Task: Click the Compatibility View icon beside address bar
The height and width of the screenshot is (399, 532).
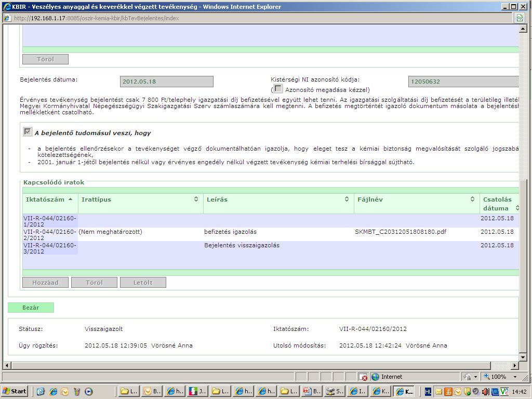Action: (520, 18)
